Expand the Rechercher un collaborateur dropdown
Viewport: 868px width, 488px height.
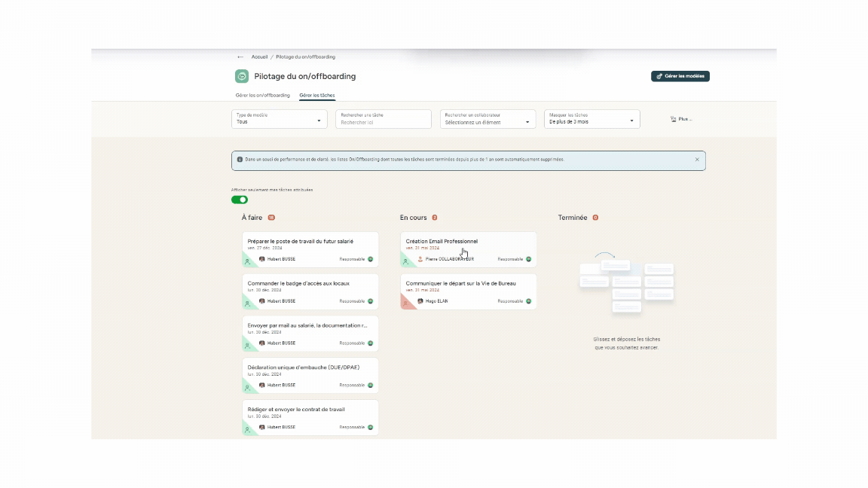tap(488, 119)
